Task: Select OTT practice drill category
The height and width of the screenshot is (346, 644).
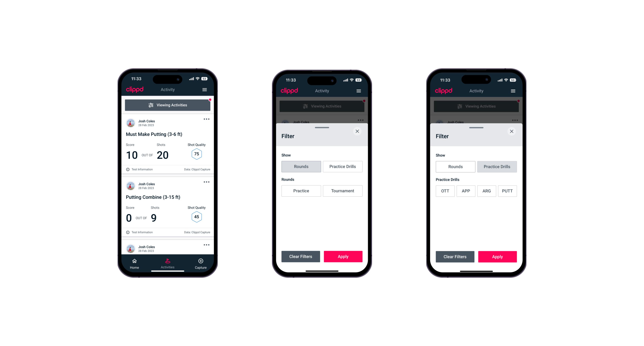Action: pos(446,191)
